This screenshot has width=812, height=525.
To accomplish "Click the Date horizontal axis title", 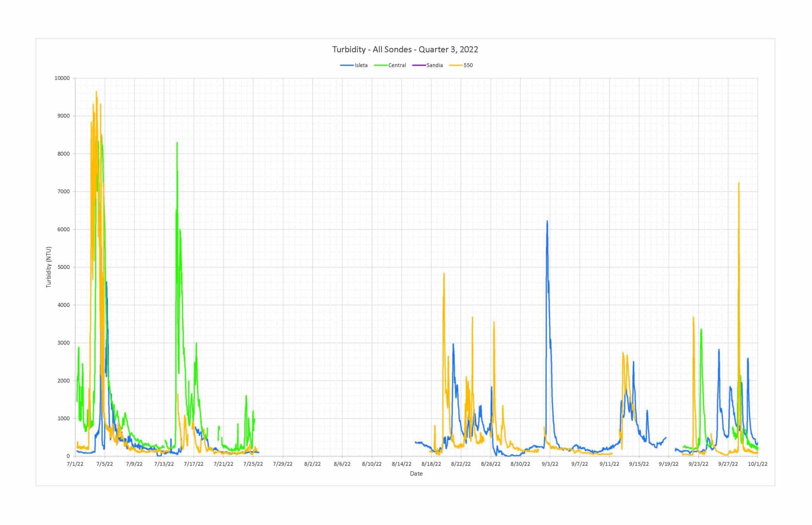I will (x=416, y=473).
